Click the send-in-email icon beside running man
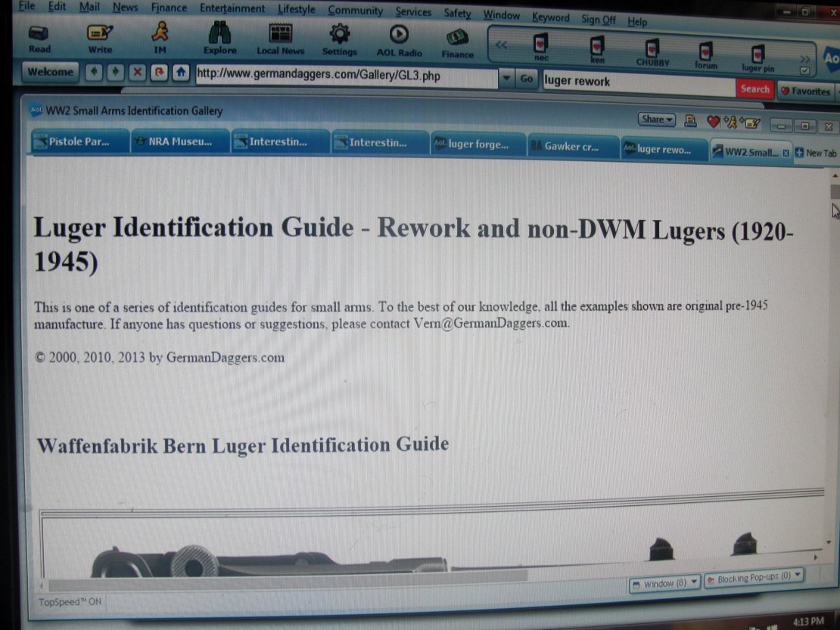 click(751, 123)
